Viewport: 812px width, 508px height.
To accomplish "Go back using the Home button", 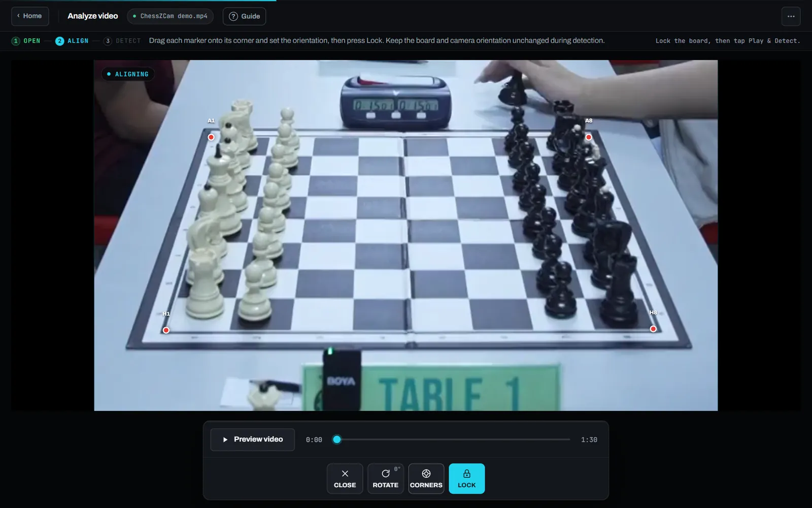I will pos(30,16).
